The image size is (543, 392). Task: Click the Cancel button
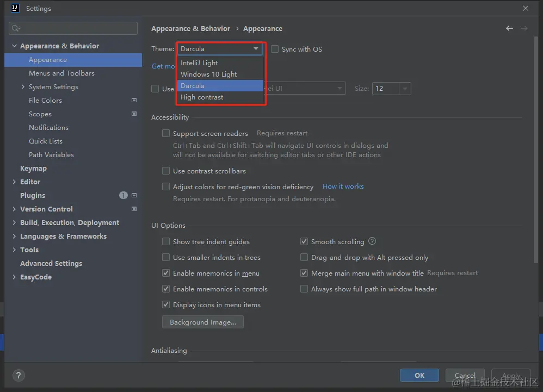(x=465, y=375)
